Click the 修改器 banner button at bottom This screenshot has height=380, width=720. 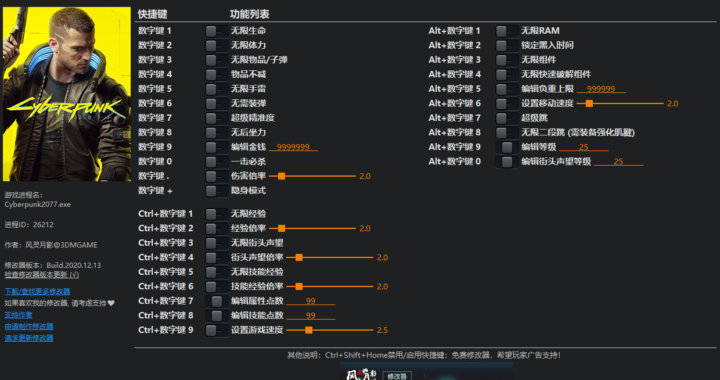[x=397, y=376]
